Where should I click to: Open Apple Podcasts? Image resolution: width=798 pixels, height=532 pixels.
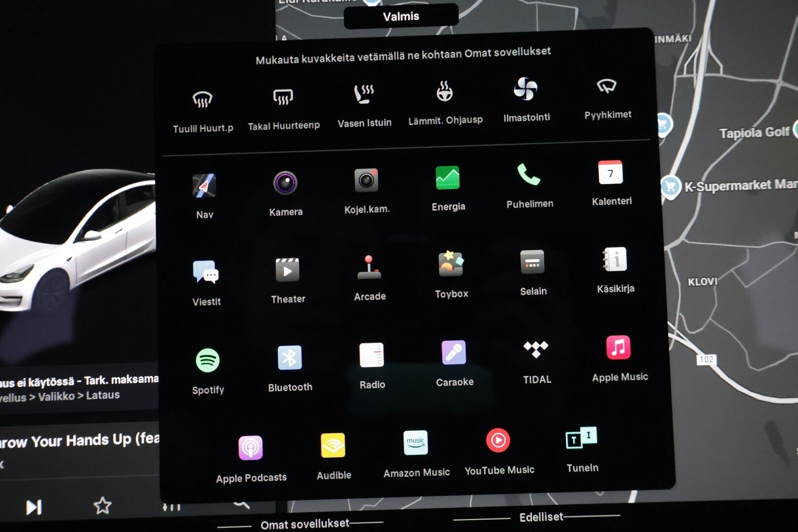(250, 448)
